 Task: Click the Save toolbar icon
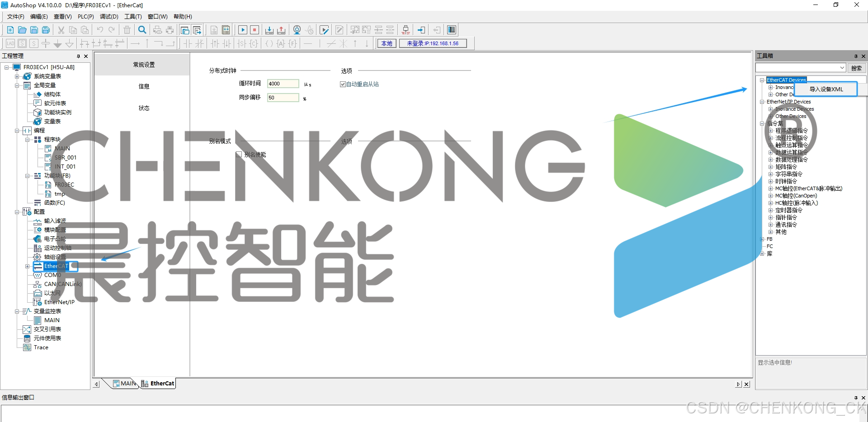(x=34, y=30)
